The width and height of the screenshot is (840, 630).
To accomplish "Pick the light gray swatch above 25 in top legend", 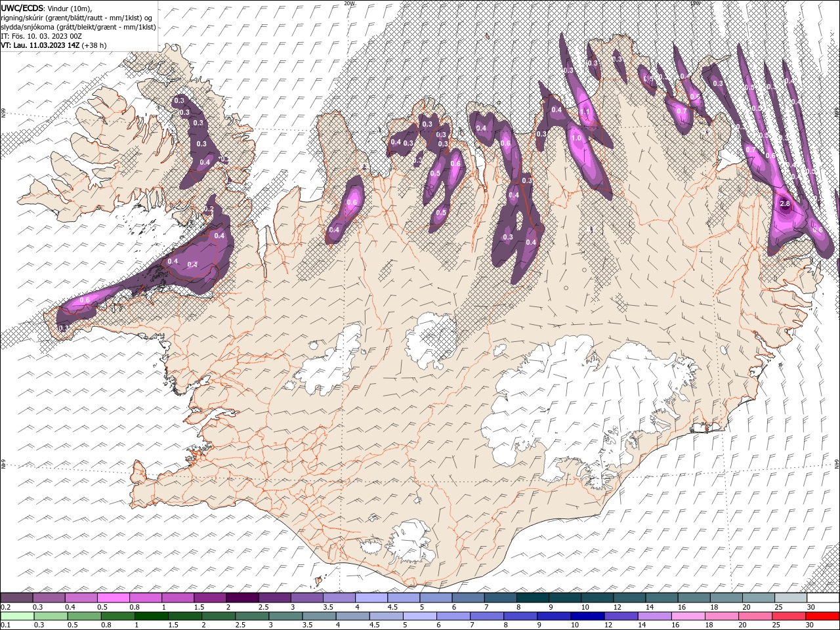I will click(790, 598).
